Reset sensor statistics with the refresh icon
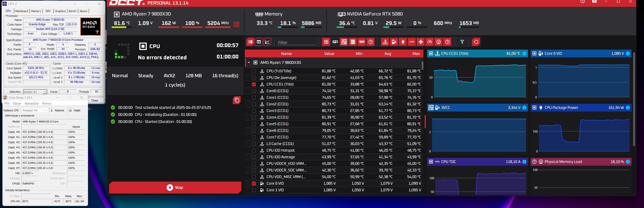The height and width of the screenshot is (208, 644). click(476, 42)
